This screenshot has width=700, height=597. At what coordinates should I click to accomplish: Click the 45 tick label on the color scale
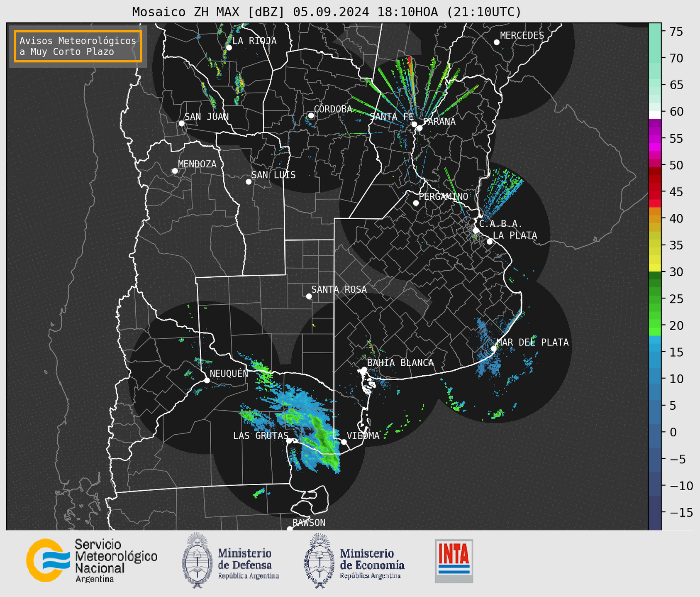[676, 192]
